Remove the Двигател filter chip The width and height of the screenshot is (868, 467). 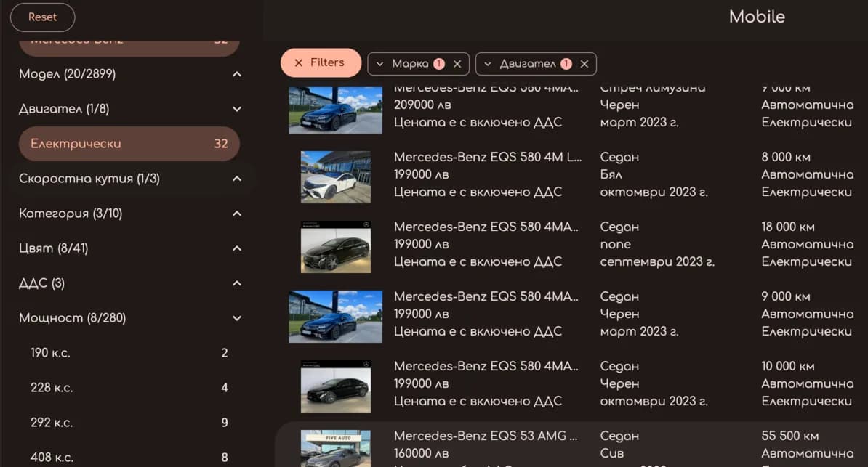coord(584,64)
